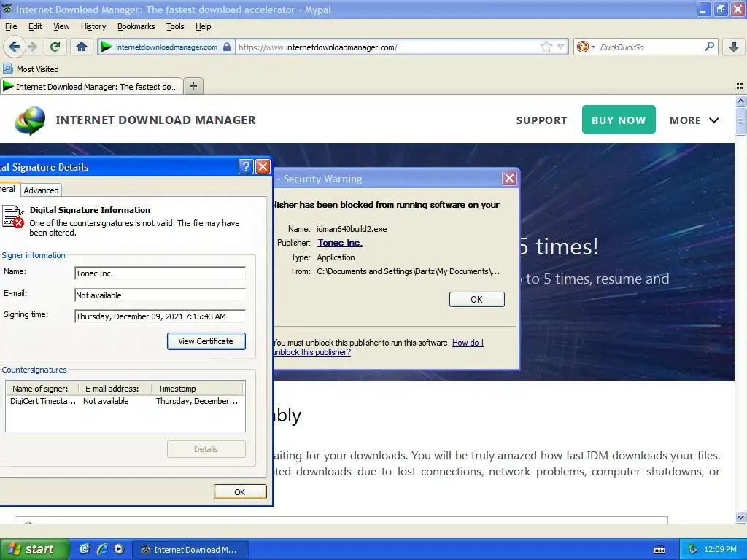
Task: Click the 'INTERNET DOWNLOAD MANAGER' site title
Action: (x=156, y=120)
